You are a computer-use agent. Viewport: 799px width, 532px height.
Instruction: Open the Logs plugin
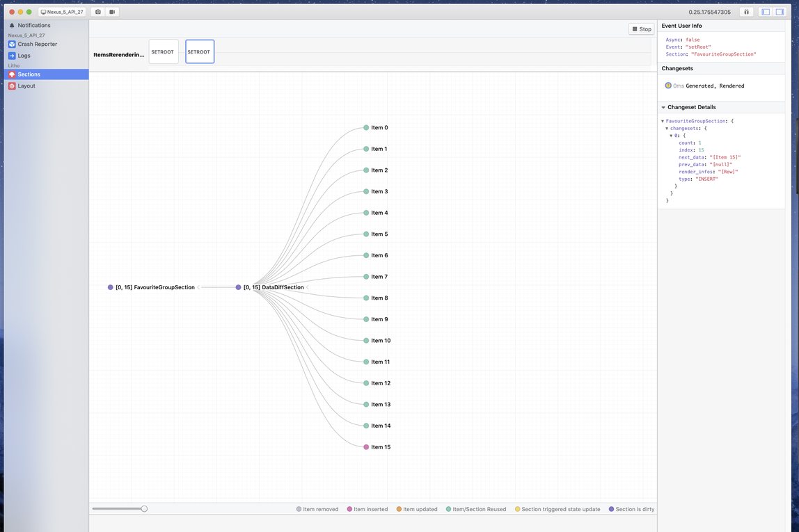[24, 56]
